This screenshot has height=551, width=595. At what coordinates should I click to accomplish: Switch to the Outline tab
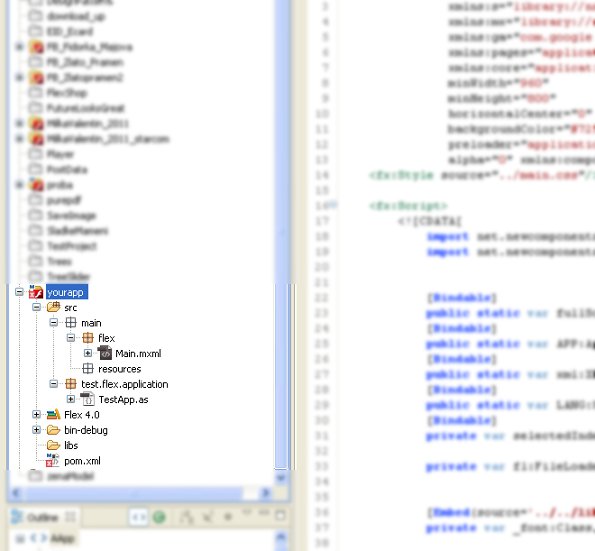click(x=42, y=517)
